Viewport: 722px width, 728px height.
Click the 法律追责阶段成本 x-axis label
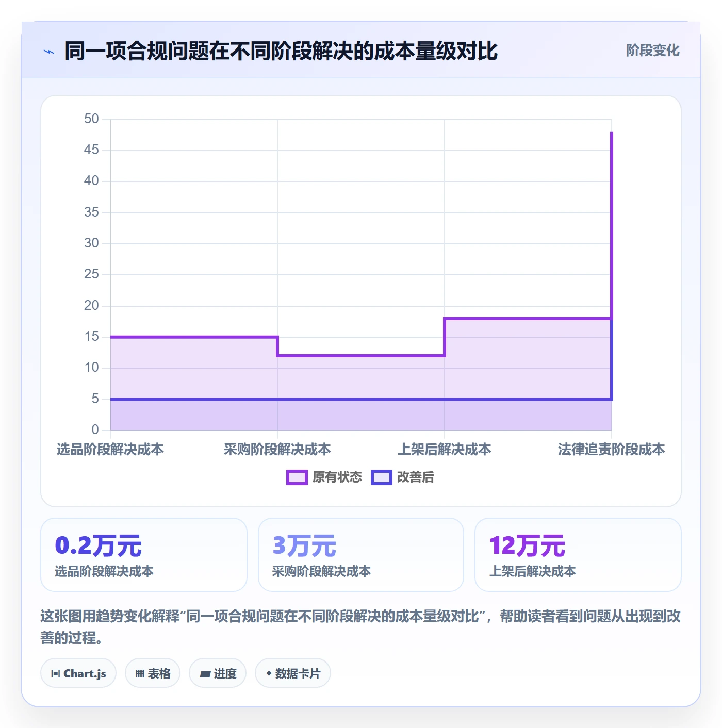[612, 450]
